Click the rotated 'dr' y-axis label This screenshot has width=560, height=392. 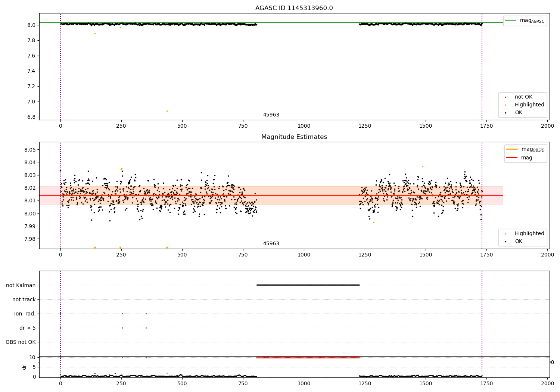pos(24,367)
